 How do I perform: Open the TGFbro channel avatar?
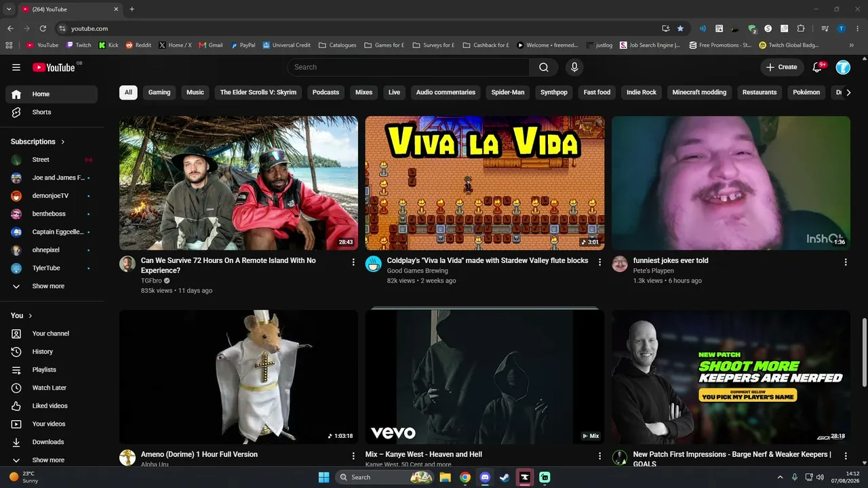(127, 264)
